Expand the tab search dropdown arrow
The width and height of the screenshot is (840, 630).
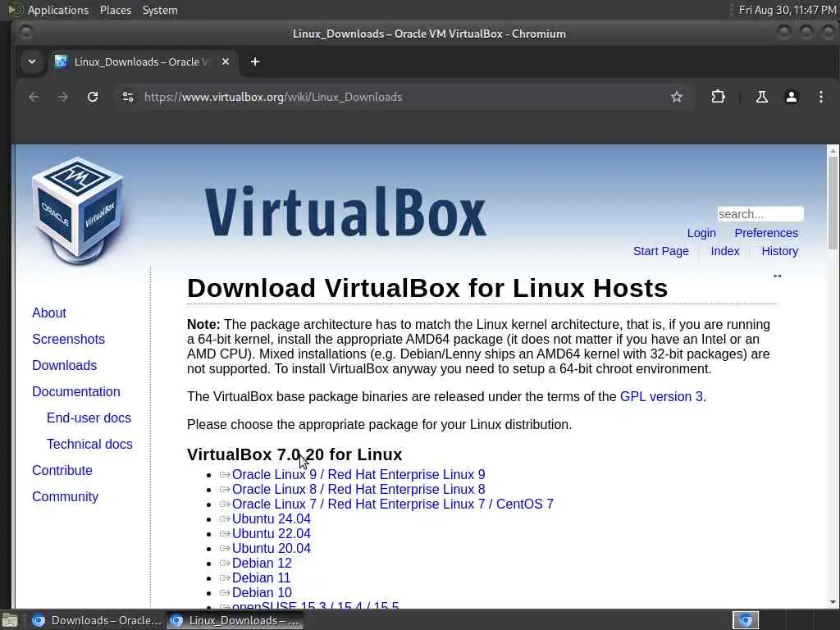pyautogui.click(x=32, y=62)
